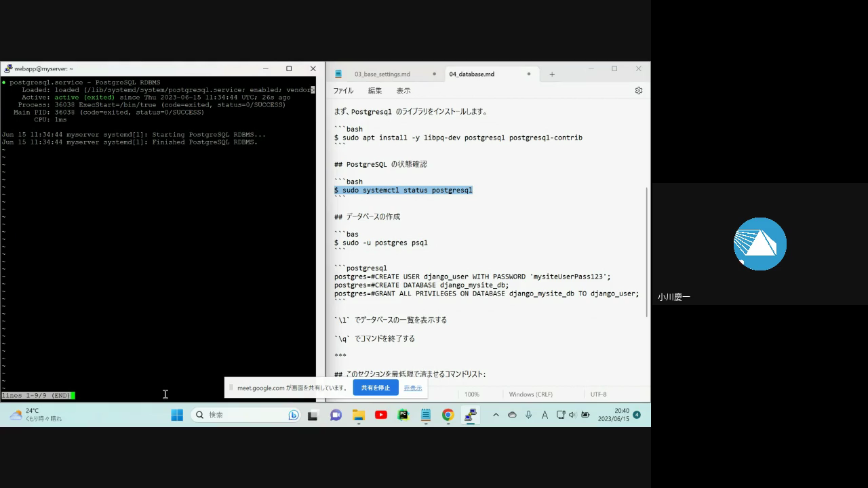Change Windows (CRLF) line ending setting
868x488 pixels.
[x=530, y=394]
